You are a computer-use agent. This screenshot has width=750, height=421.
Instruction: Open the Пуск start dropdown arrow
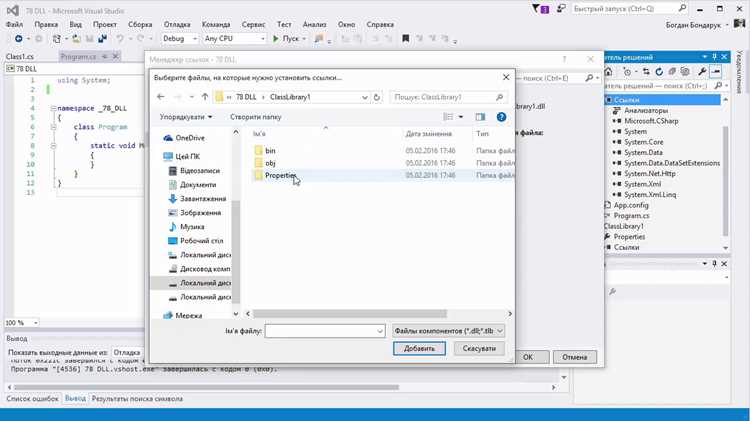click(x=304, y=39)
